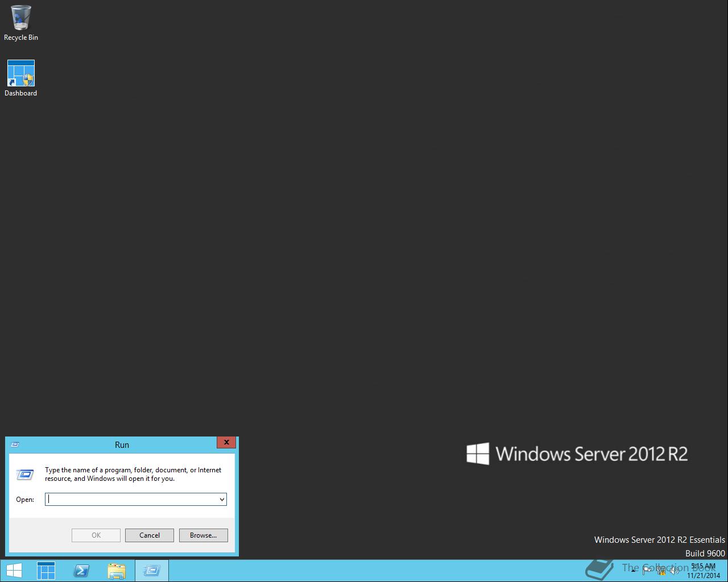Image resolution: width=728 pixels, height=582 pixels.
Task: Open the taskbar clock and date
Action: coord(704,571)
